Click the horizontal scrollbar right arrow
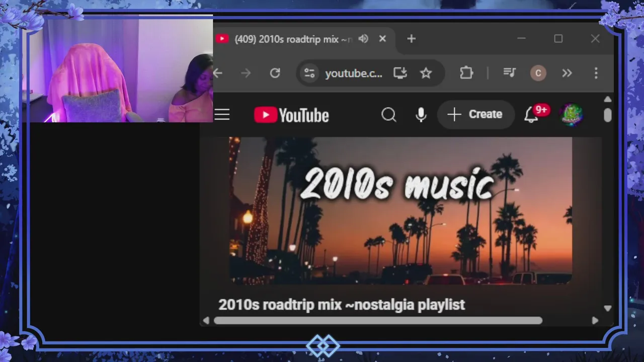The width and height of the screenshot is (644, 362). (595, 321)
